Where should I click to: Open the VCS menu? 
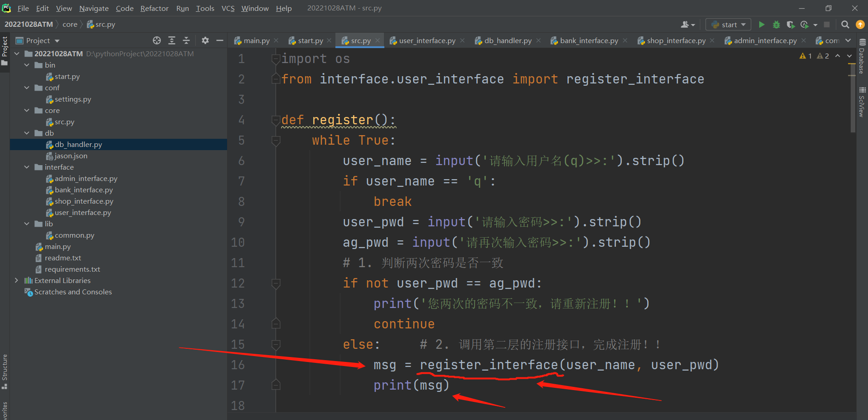pyautogui.click(x=228, y=8)
